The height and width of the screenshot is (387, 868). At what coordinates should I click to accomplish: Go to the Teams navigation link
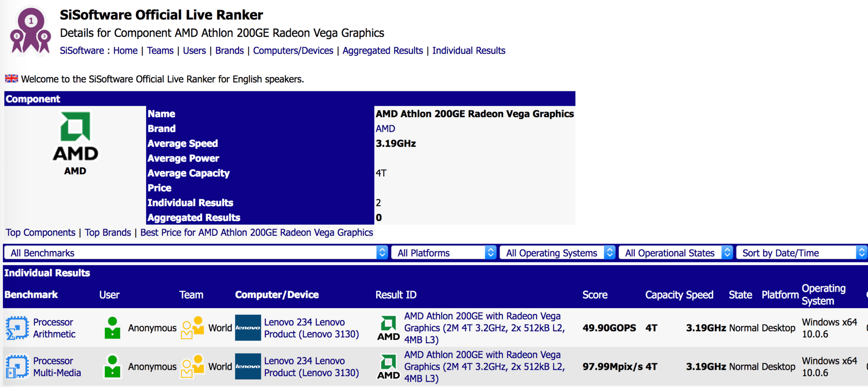click(x=160, y=51)
